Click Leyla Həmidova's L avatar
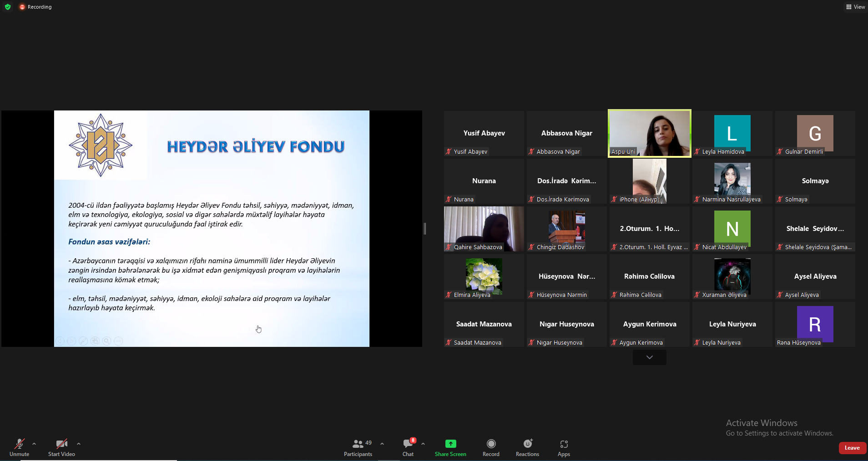The width and height of the screenshot is (868, 461). pyautogui.click(x=732, y=133)
